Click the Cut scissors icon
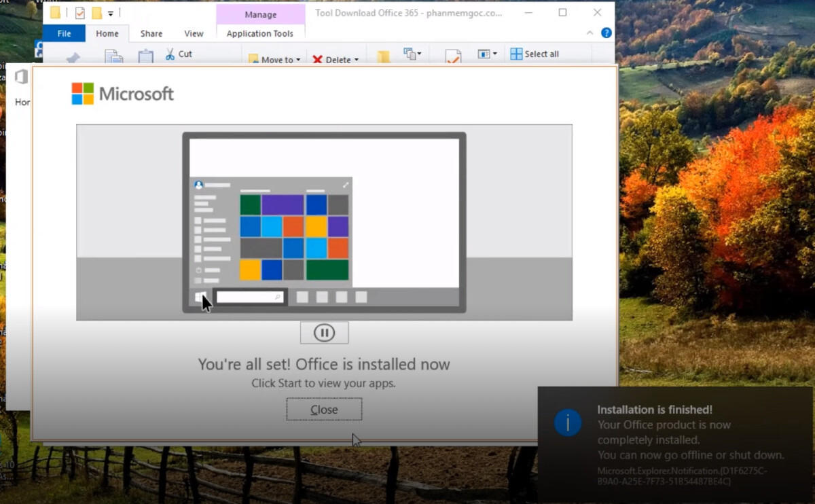 [x=170, y=54]
